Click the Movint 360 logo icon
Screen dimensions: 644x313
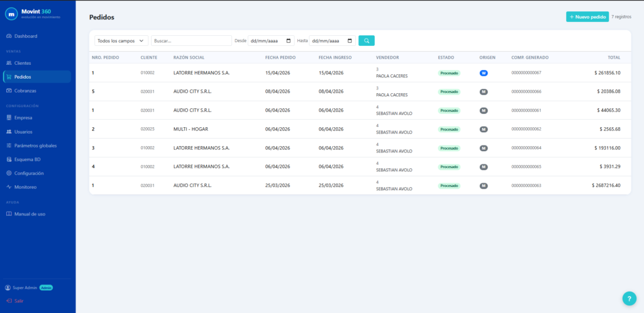(x=11, y=14)
